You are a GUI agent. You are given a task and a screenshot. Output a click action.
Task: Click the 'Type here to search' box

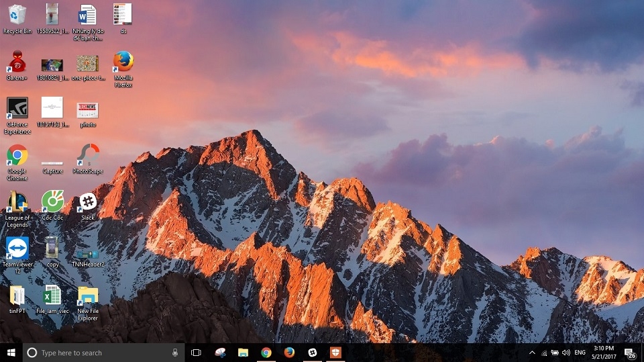[103, 353]
